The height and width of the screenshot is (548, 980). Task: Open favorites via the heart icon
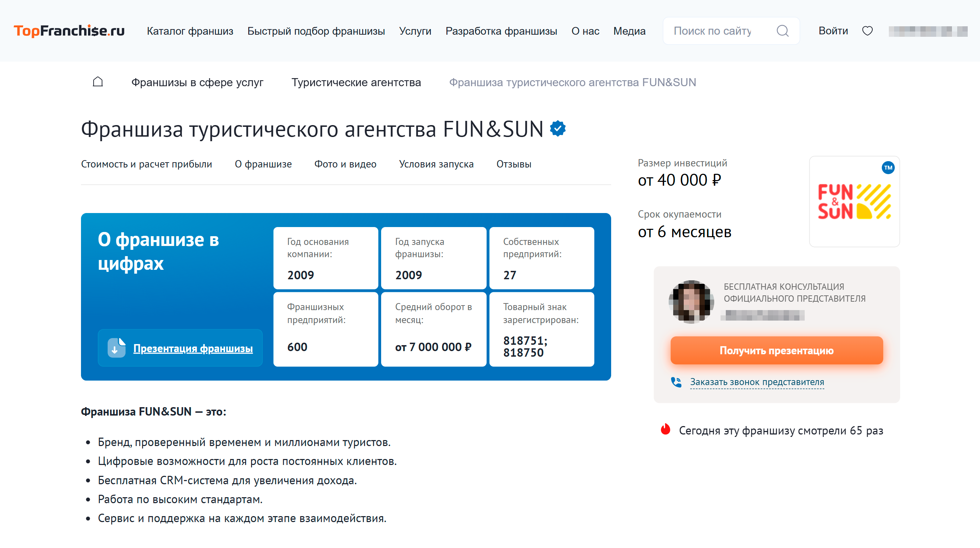click(867, 31)
